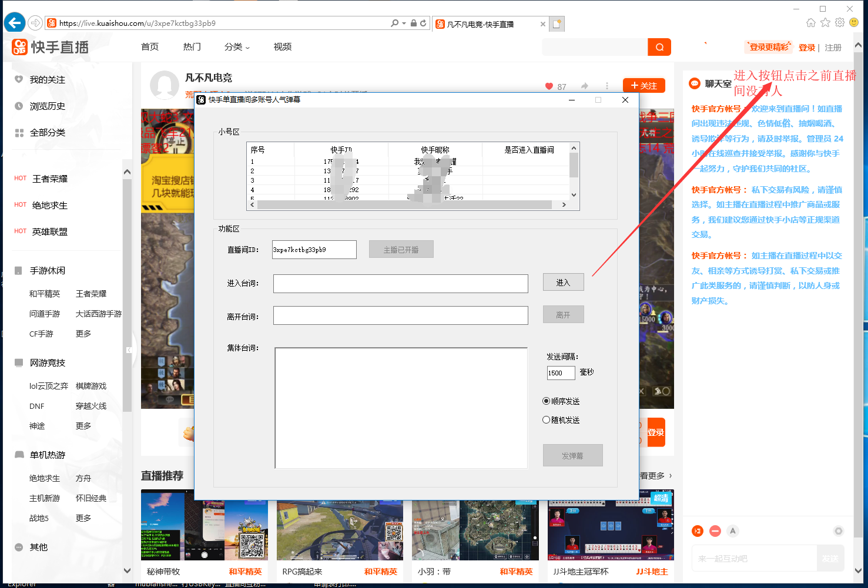Click the font A icon in chat
Screen dimensions: 868x588
click(x=732, y=531)
